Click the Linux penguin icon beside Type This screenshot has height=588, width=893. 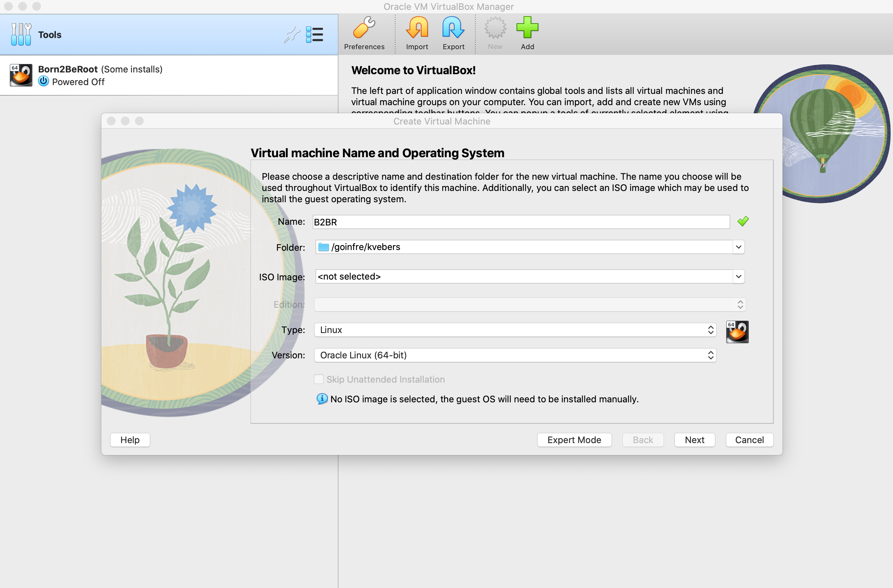pyautogui.click(x=737, y=332)
